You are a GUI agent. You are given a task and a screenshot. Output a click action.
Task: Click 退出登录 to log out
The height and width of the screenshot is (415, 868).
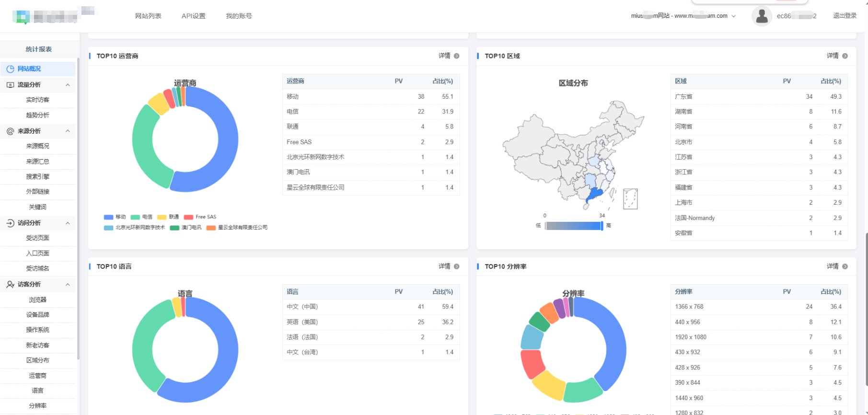point(845,16)
